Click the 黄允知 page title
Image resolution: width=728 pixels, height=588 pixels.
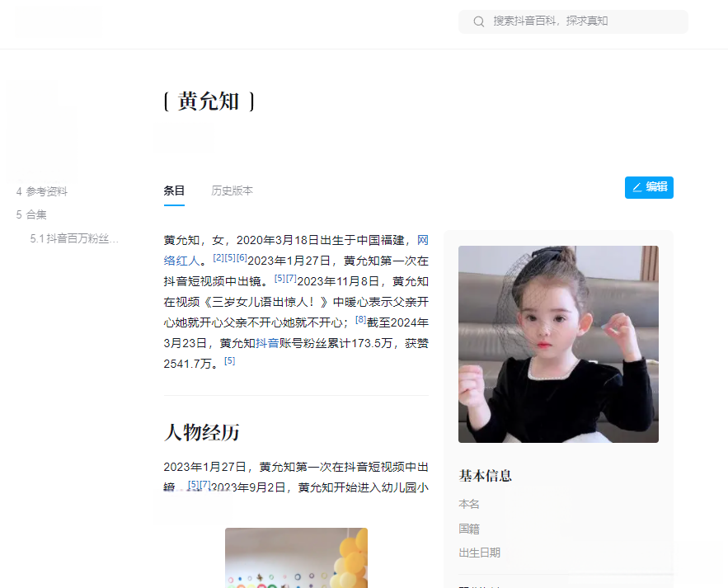click(x=209, y=101)
